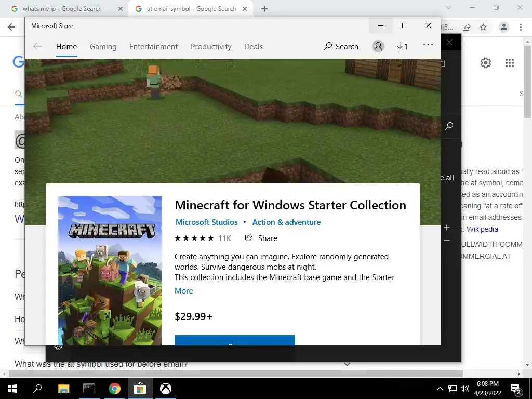This screenshot has width=532, height=399.
Task: Open the Store account profile icon
Action: [x=378, y=46]
